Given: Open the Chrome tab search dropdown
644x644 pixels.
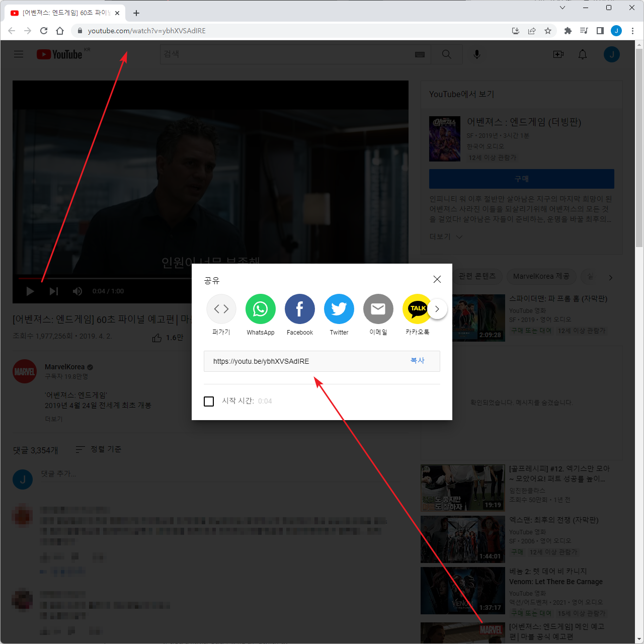Looking at the screenshot, I should (x=562, y=8).
